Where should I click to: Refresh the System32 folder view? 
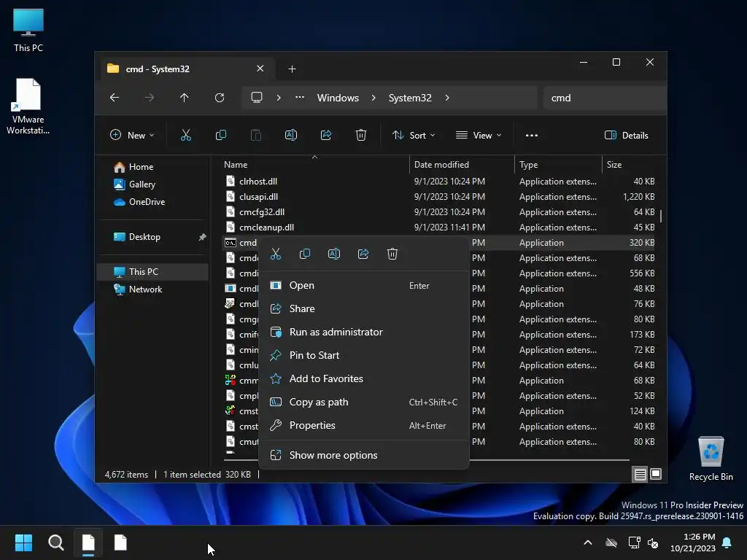click(x=219, y=98)
